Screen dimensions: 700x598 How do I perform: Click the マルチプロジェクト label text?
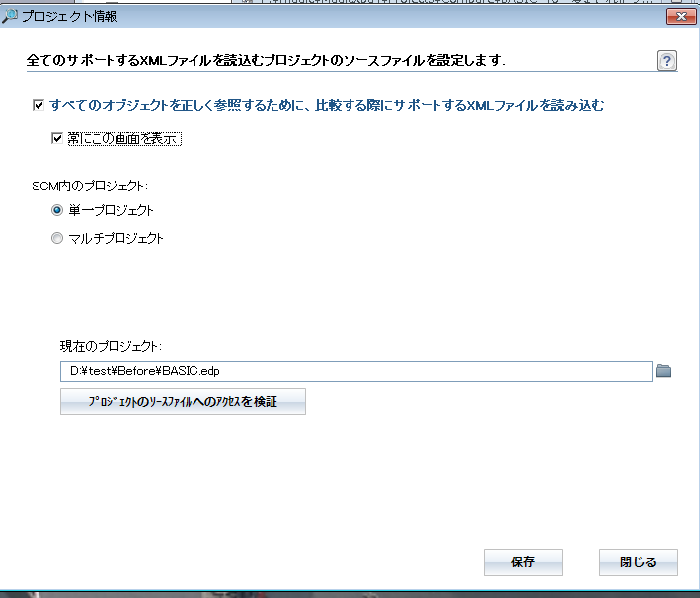(117, 238)
